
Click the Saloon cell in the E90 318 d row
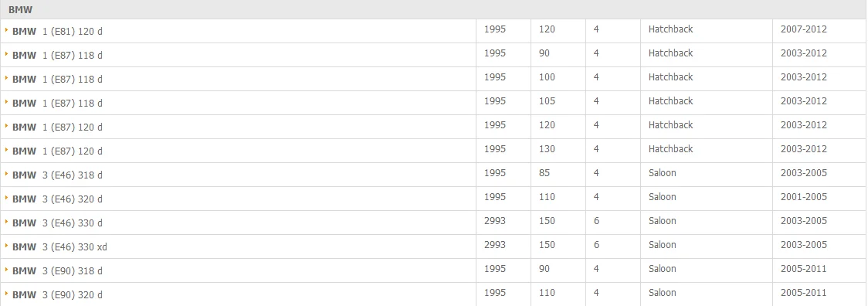tap(662, 269)
